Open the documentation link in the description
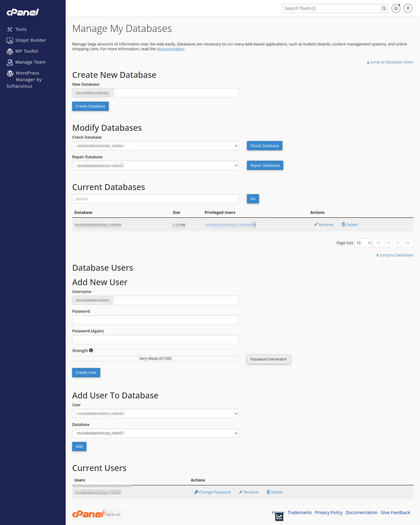420x525 pixels. (x=170, y=49)
